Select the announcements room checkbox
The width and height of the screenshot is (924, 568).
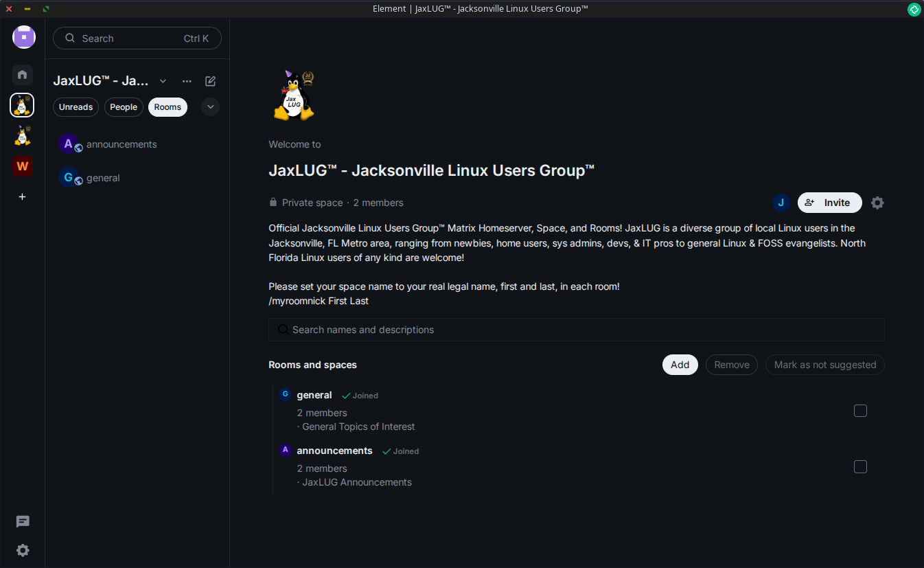click(860, 467)
